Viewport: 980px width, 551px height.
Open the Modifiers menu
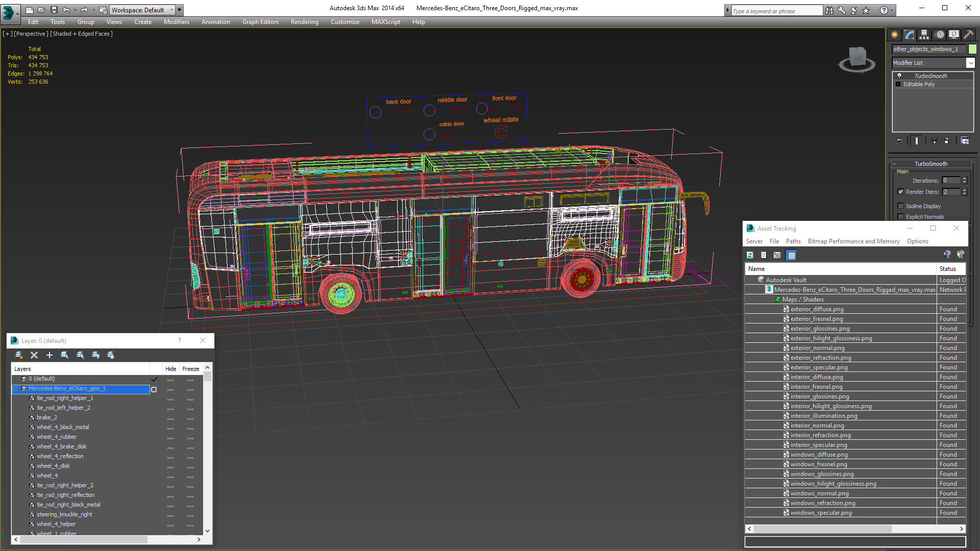(x=176, y=22)
